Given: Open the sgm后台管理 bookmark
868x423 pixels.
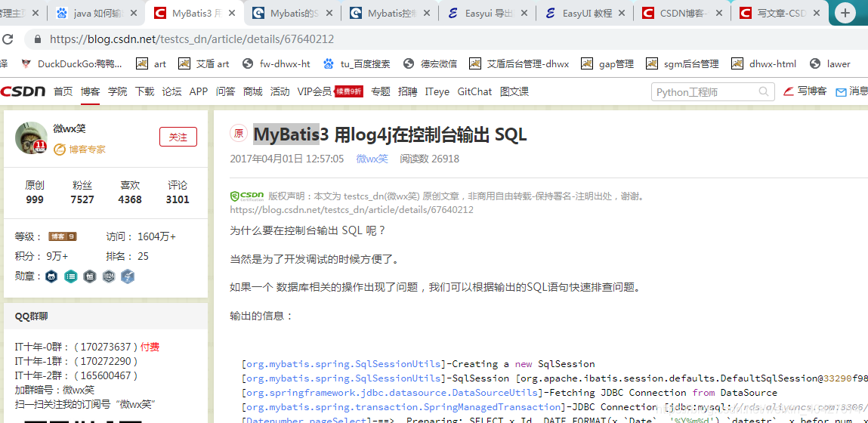Looking at the screenshot, I should tap(682, 63).
